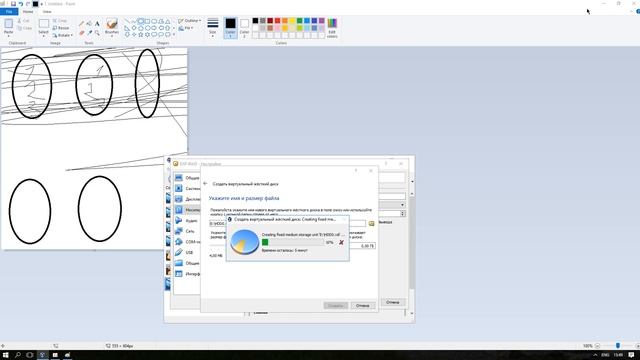Select the Pencil tool
The height and width of the screenshot is (360, 640).
coord(82,24)
